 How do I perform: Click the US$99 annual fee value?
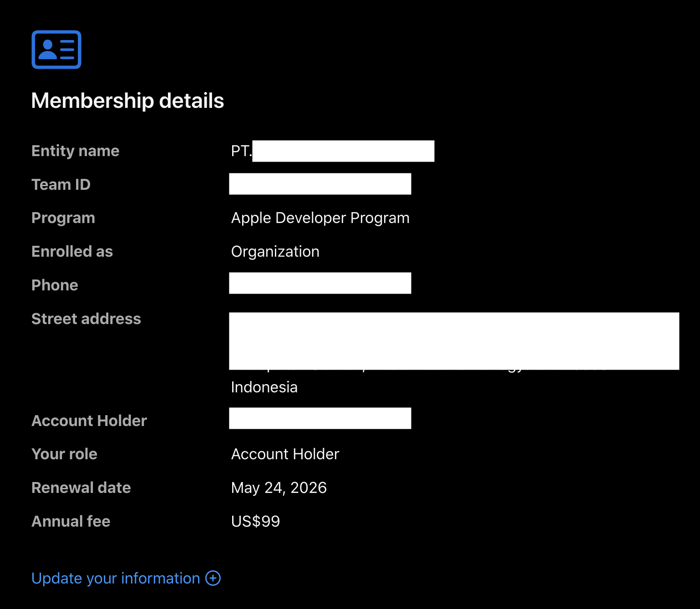click(255, 521)
